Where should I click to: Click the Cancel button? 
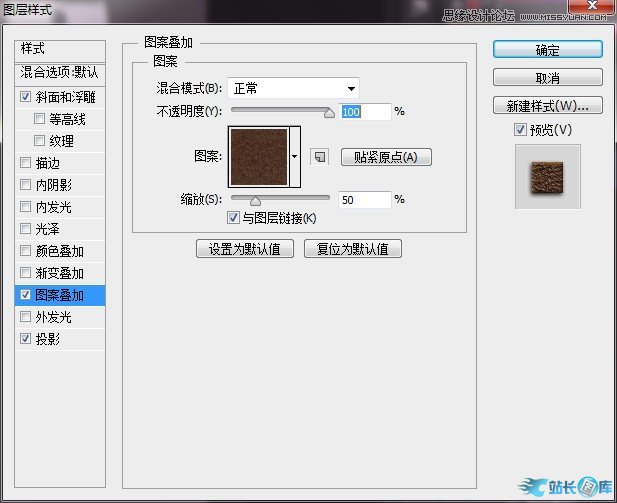(547, 78)
